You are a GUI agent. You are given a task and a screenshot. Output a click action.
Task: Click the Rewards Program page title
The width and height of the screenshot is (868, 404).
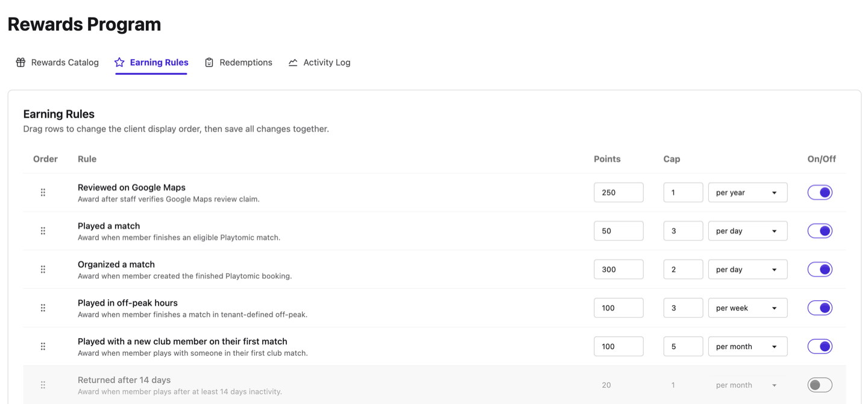point(84,25)
